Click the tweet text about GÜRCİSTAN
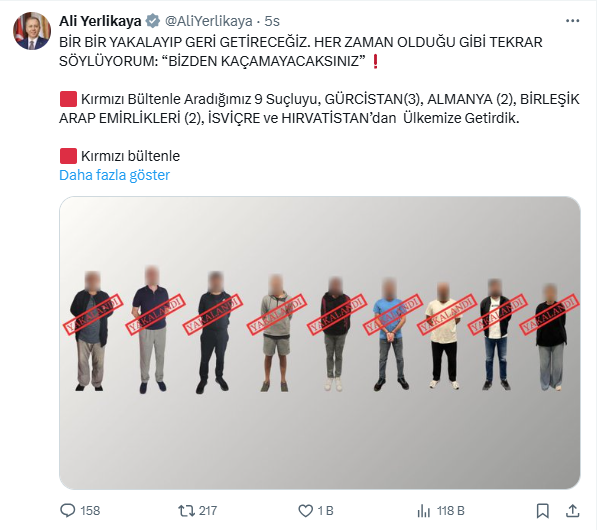 click(319, 109)
